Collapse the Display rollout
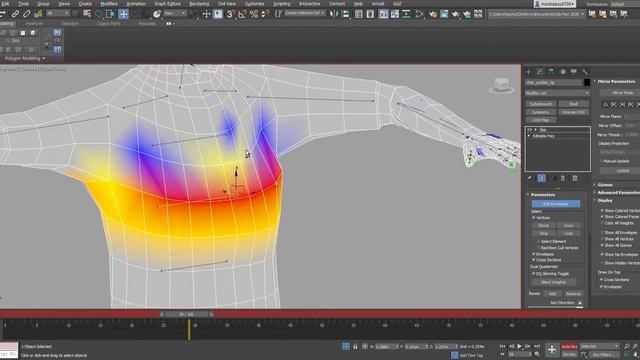The image size is (640, 360). [x=604, y=200]
